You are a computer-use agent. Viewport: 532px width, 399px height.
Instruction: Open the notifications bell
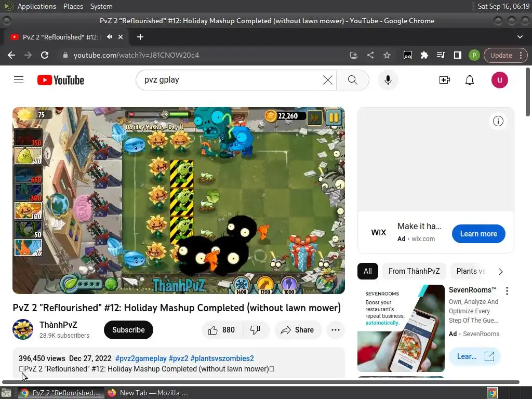[470, 80]
